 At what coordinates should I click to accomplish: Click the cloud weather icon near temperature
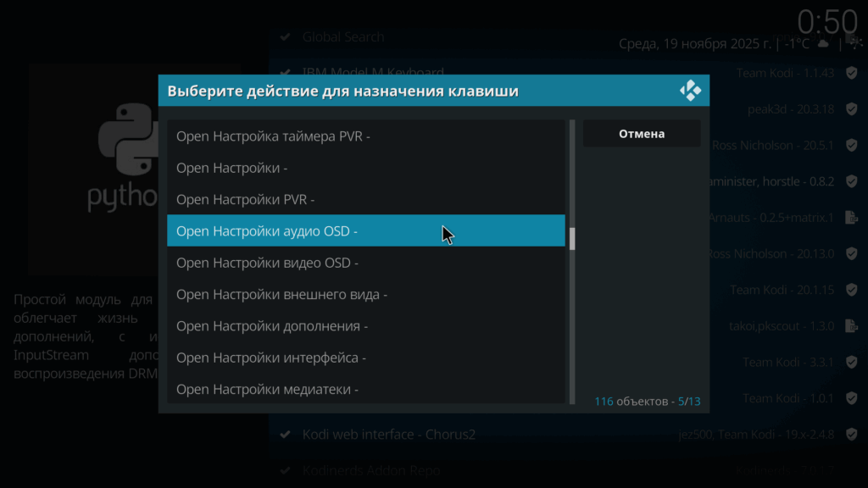(822, 43)
